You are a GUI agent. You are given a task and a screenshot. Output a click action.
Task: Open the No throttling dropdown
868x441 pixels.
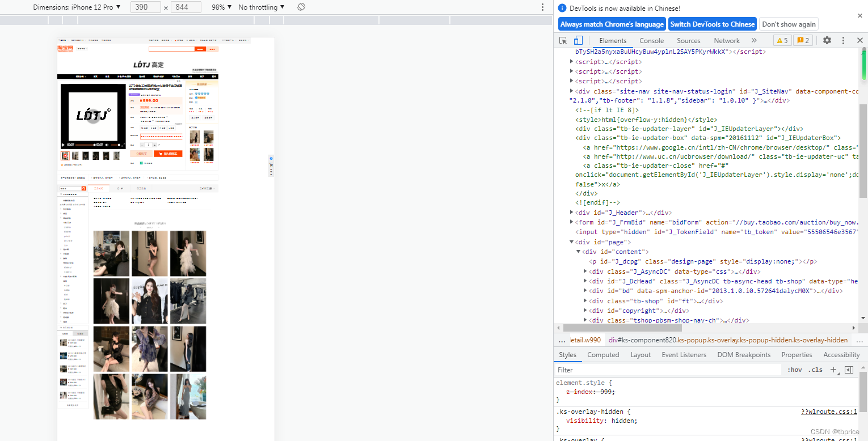262,7
